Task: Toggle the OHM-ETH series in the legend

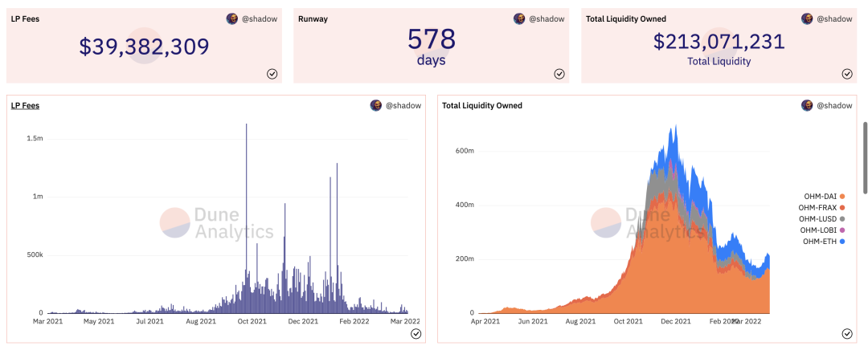Action: tap(825, 241)
